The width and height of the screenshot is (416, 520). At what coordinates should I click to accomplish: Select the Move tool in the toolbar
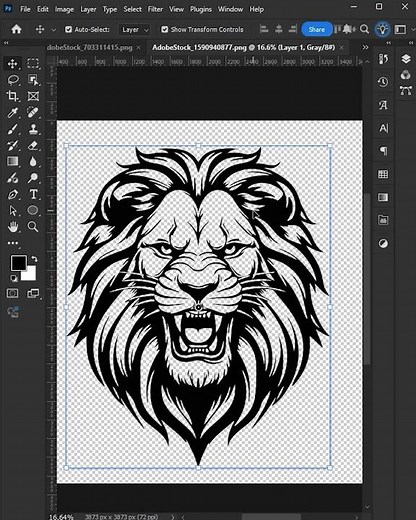click(13, 63)
